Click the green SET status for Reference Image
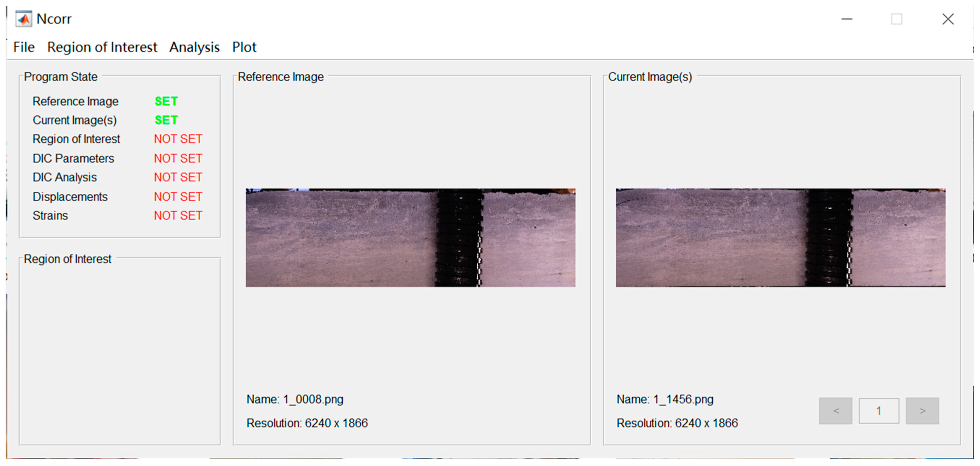The width and height of the screenshot is (980, 466). coord(166,101)
